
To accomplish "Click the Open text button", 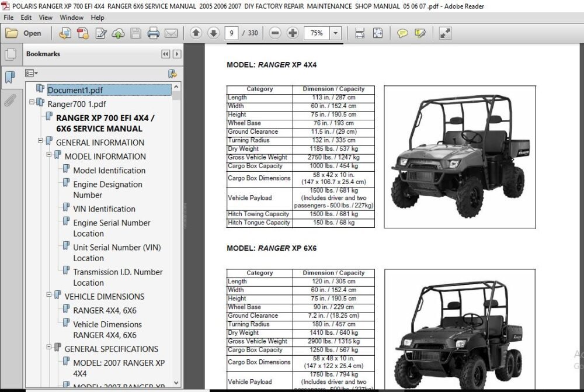I will coord(32,33).
